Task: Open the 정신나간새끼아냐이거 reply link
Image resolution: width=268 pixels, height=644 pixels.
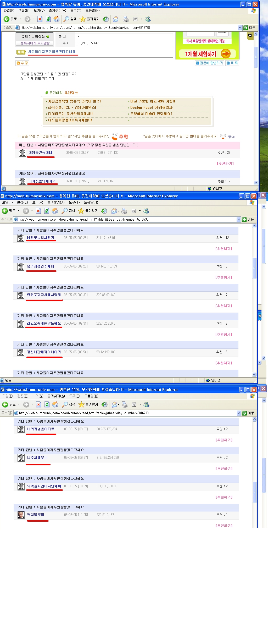Action: click(44, 352)
